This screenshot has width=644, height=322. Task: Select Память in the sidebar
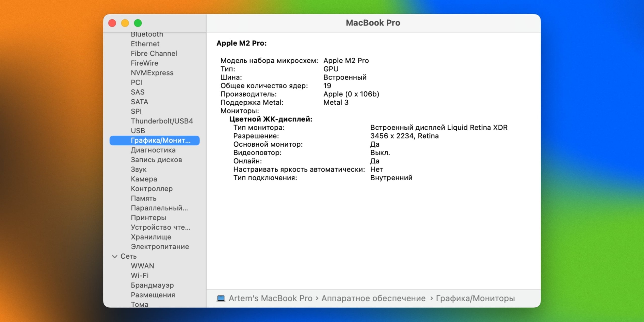pyautogui.click(x=143, y=198)
